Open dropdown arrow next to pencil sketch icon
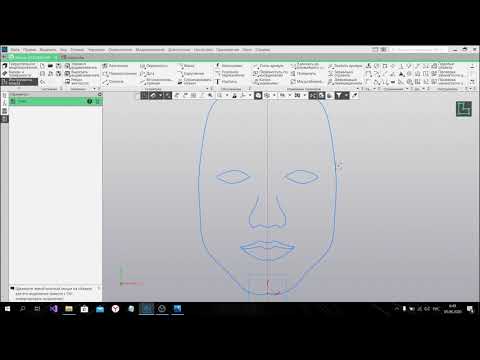This screenshot has width=480, height=360. pos(160,96)
